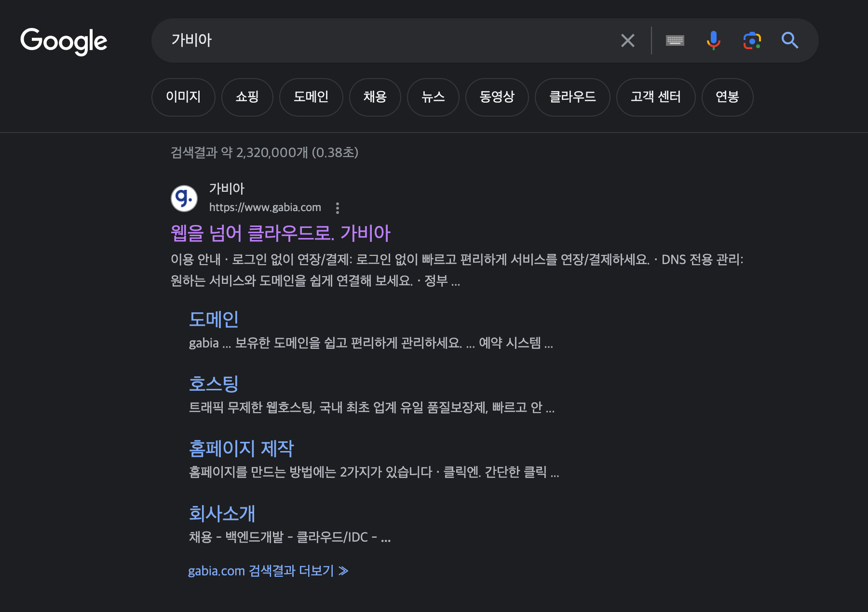Select the 쇼핑 filter chip
Screen dimensions: 868x612
[247, 97]
